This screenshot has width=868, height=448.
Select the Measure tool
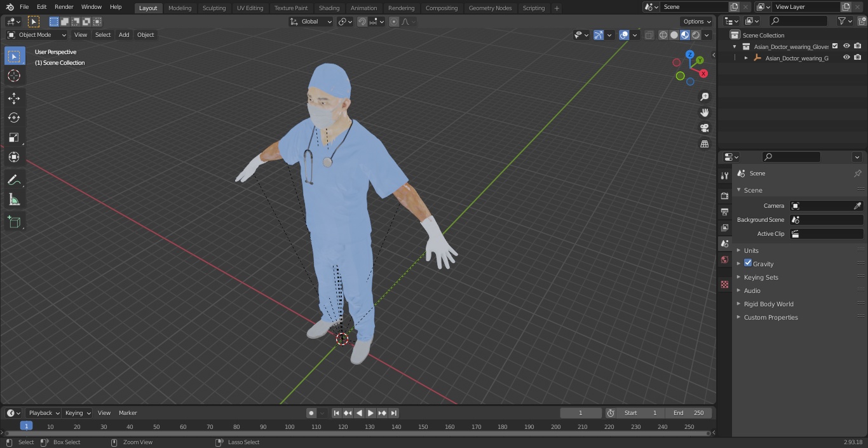[x=14, y=200]
